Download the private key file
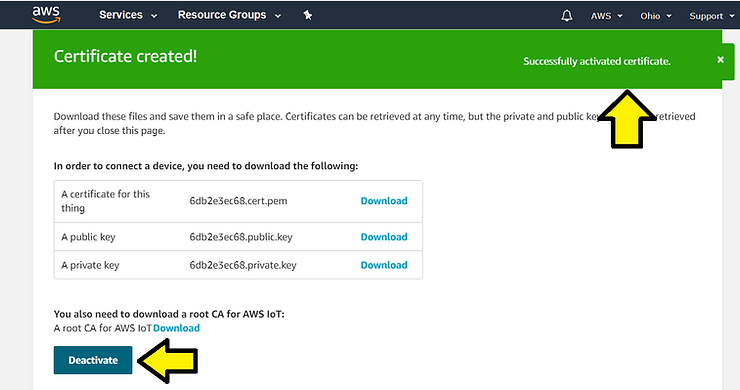The height and width of the screenshot is (390, 740). [x=384, y=265]
